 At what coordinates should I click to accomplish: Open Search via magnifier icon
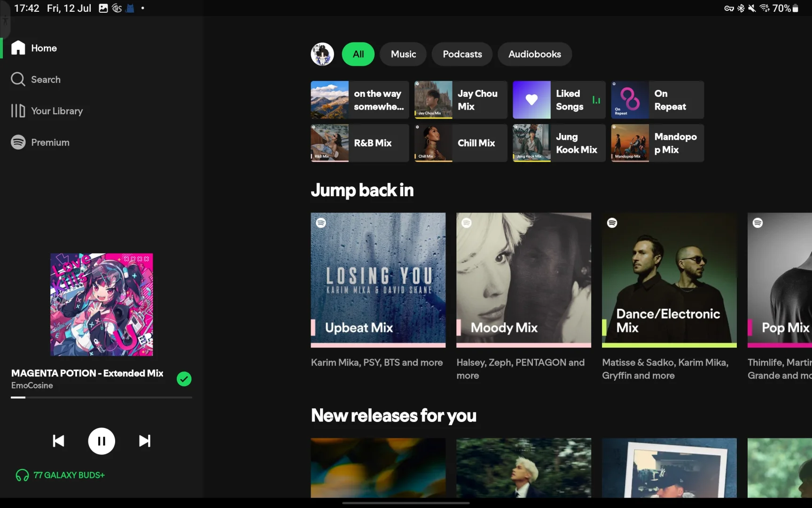(18, 79)
